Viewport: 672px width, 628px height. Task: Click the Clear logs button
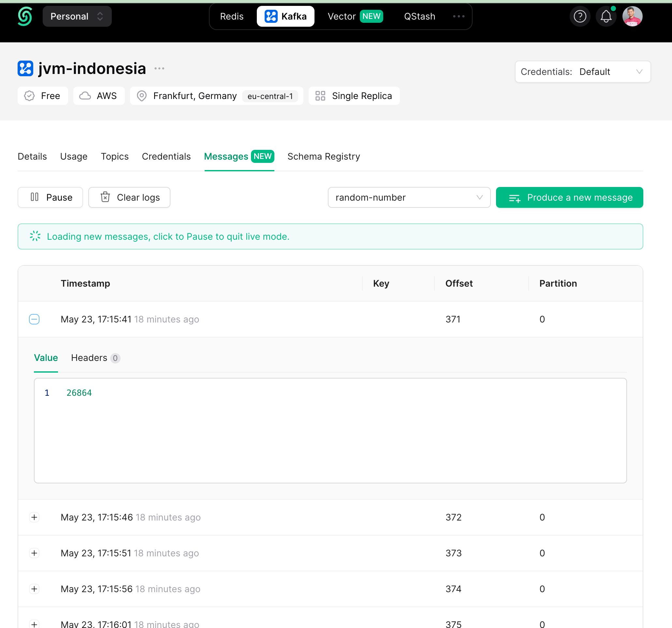[129, 197]
